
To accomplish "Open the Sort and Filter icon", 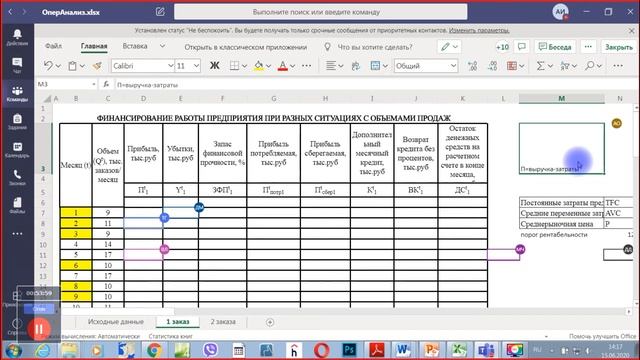I will [x=565, y=66].
